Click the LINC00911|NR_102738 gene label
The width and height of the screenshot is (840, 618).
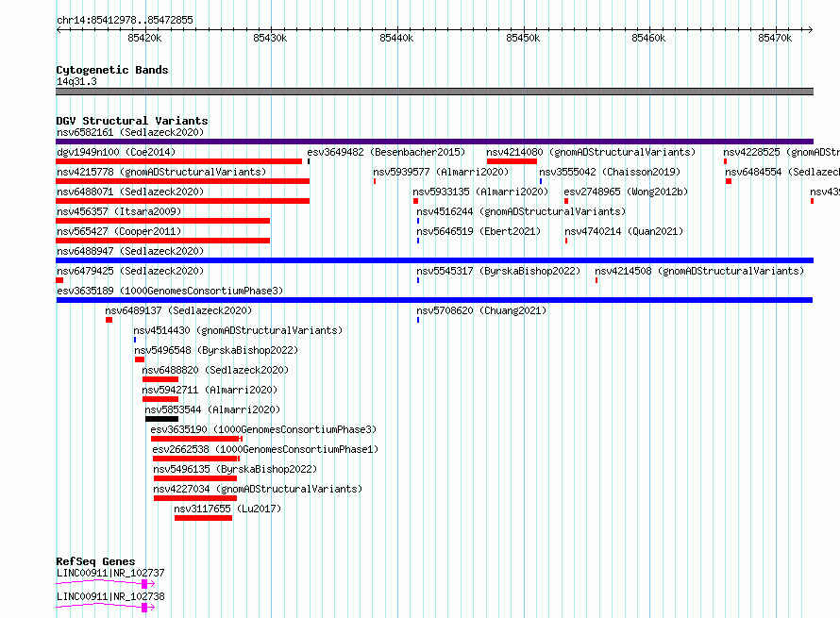110,596
